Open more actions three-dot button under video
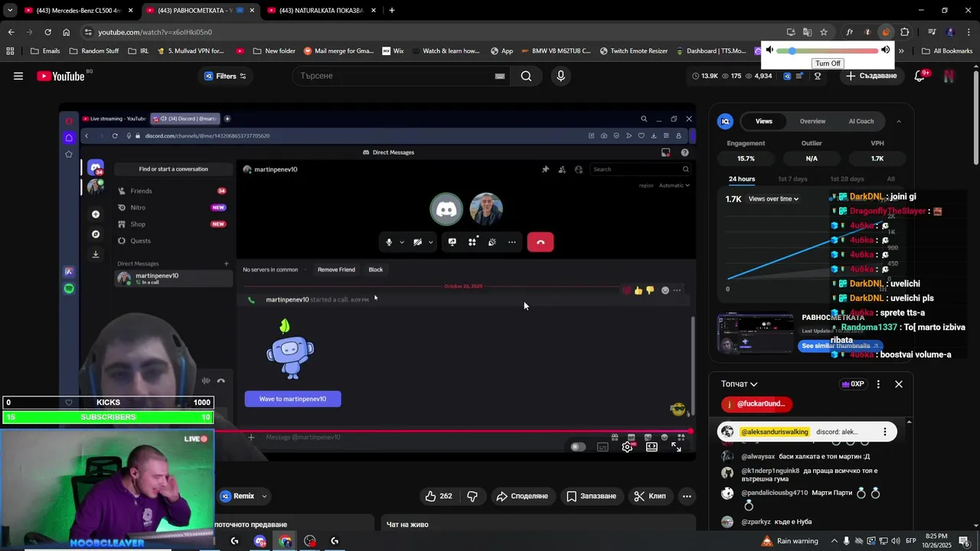980x551 pixels. (687, 496)
